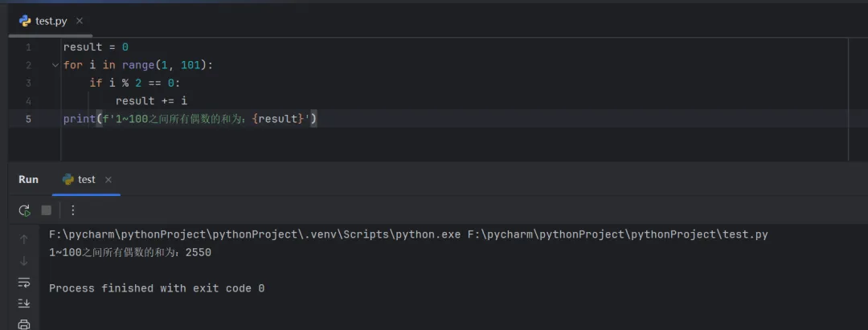The image size is (868, 330).
Task: Switch to the test run tab
Action: pyautogui.click(x=86, y=180)
